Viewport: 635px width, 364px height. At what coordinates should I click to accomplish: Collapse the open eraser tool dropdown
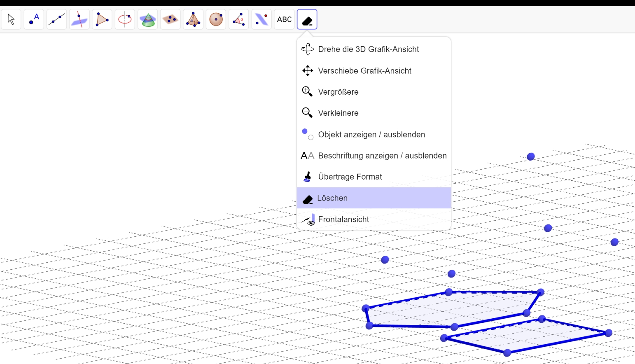click(307, 19)
